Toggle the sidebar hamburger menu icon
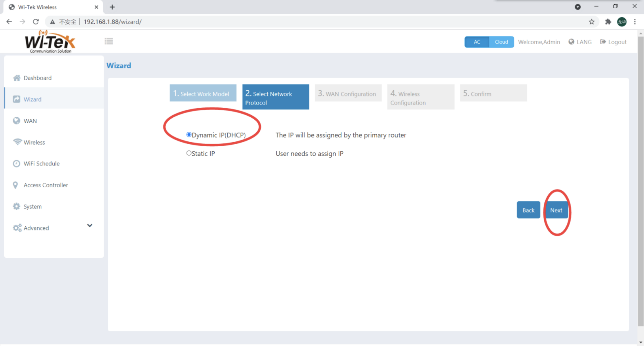644x346 pixels. pyautogui.click(x=109, y=41)
